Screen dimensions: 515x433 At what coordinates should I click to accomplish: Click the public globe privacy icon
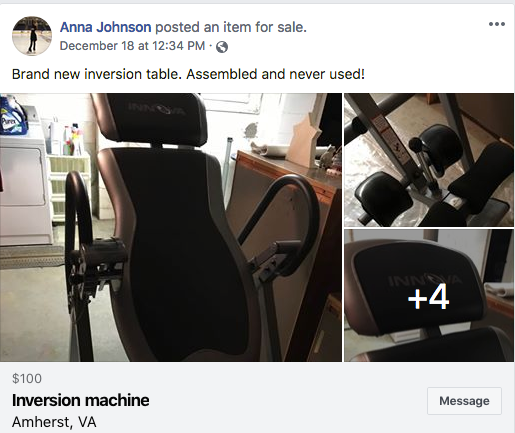222,47
